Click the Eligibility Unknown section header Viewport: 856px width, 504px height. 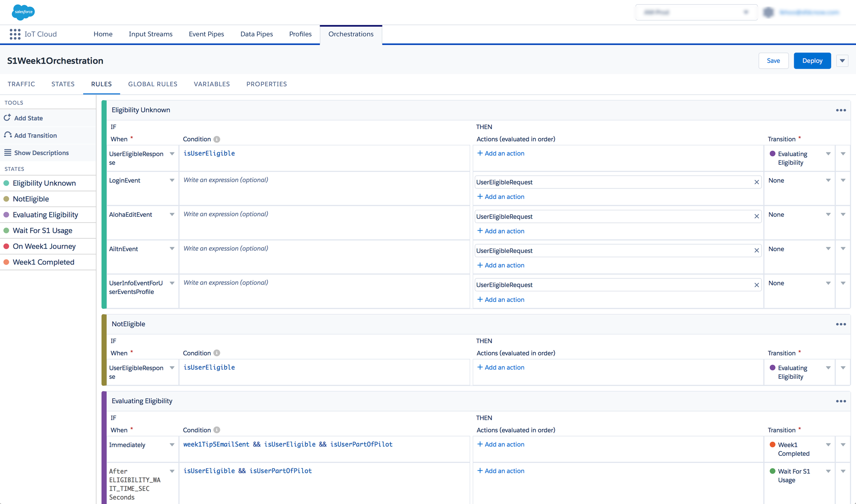478,110
